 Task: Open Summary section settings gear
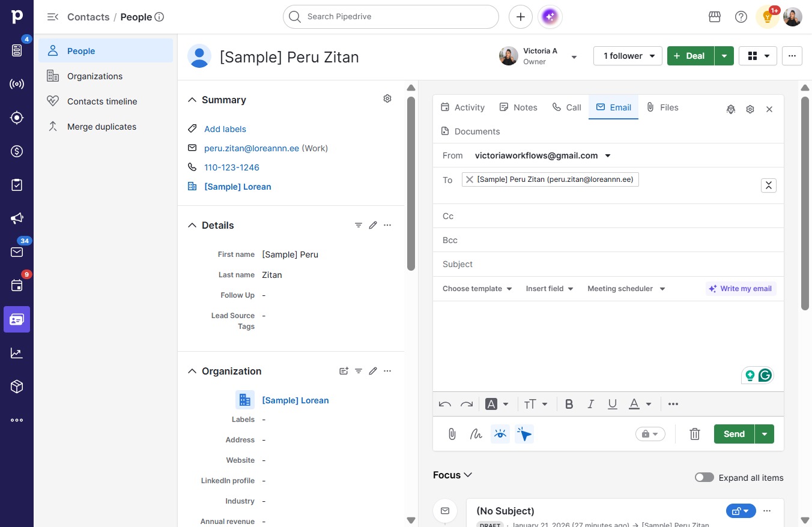tap(387, 98)
